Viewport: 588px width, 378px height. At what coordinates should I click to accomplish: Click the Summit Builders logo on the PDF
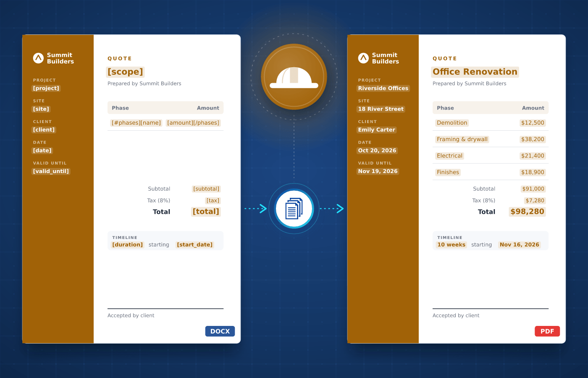pyautogui.click(x=378, y=58)
